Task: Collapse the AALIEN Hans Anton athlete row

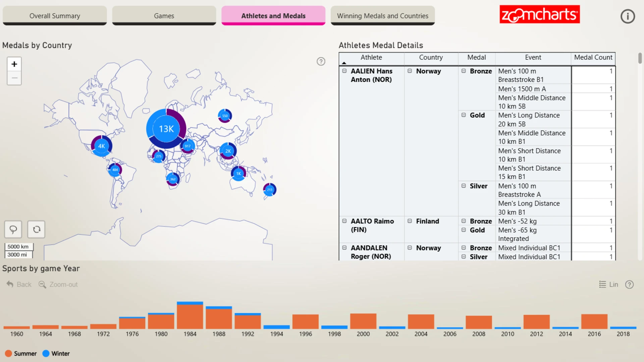Action: 344,71
